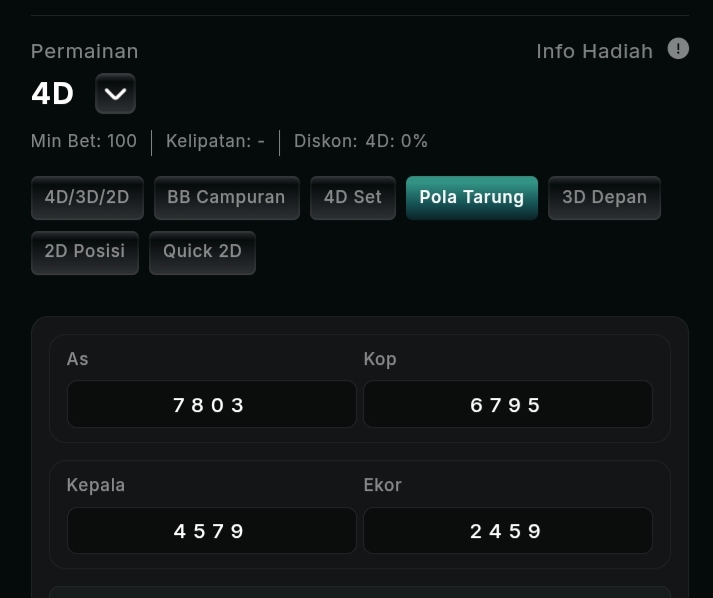Click the Min Bet: 100 text

point(84,141)
